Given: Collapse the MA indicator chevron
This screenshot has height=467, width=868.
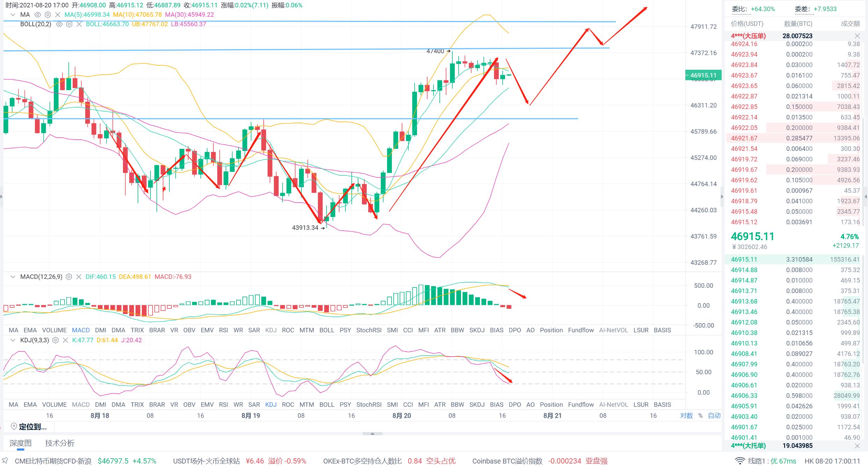Looking at the screenshot, I should pos(13,15).
